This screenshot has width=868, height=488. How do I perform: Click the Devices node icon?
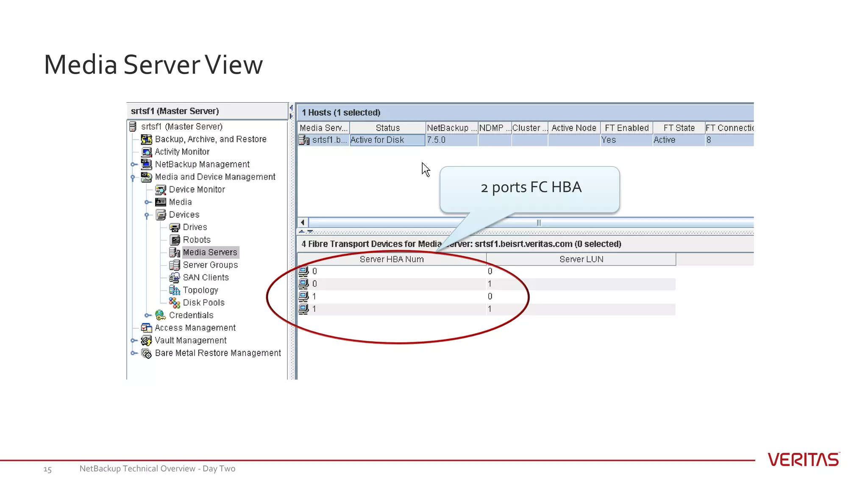coord(161,215)
